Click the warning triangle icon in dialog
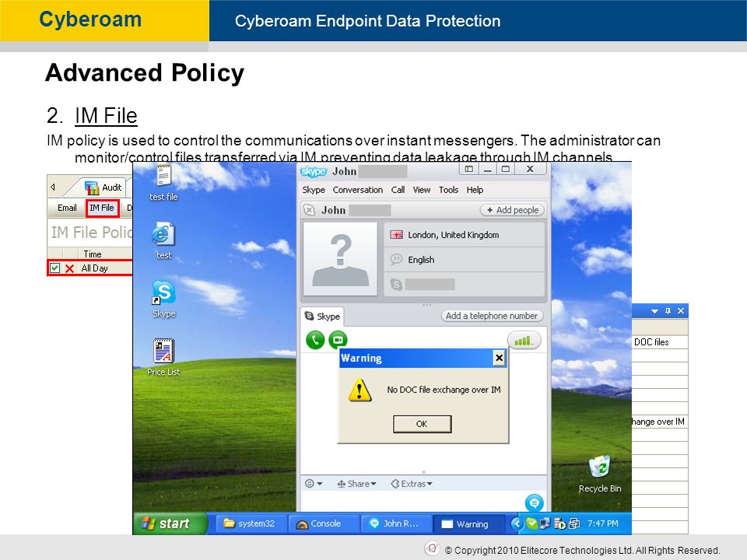 [359, 390]
